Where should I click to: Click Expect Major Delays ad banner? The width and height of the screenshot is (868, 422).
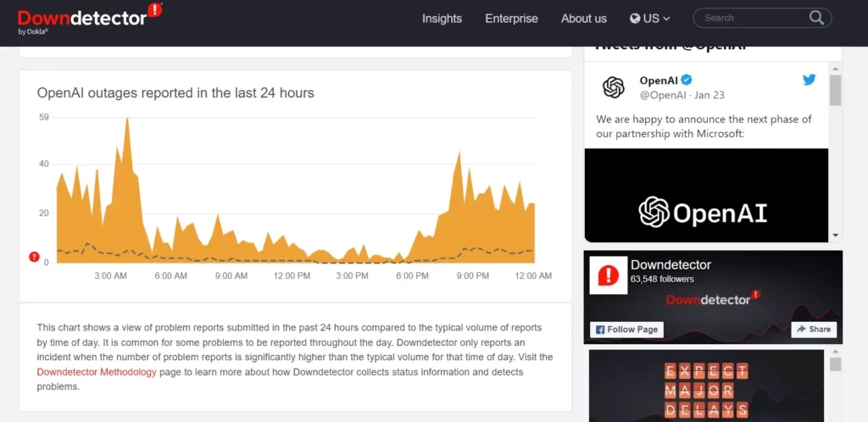[706, 386]
